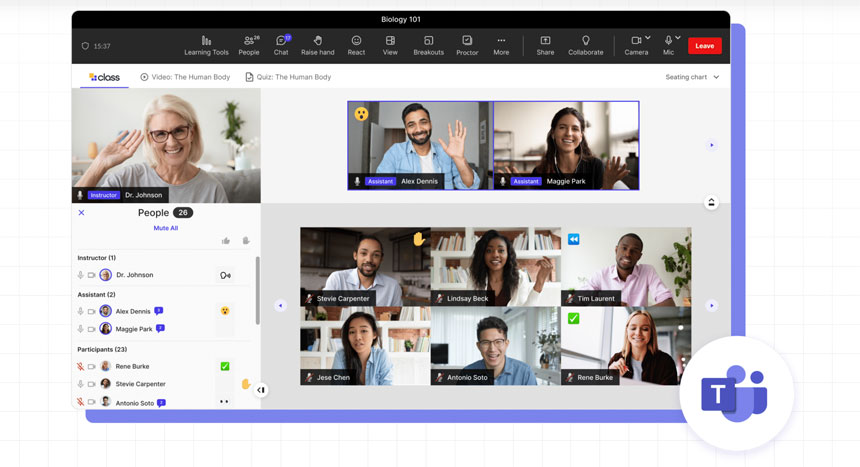Screen dimensions: 860x467
Task: Click Mute All link
Action: (x=166, y=228)
